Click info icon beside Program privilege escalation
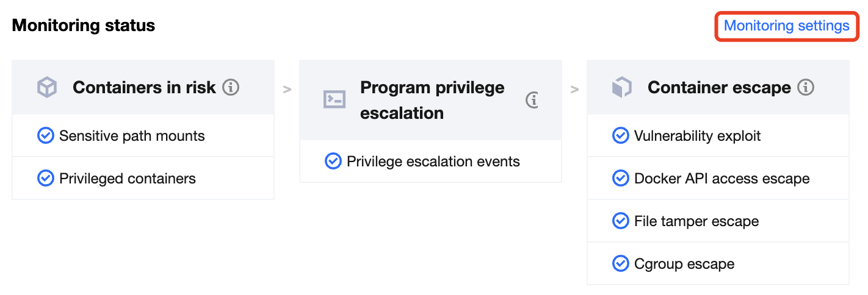 pyautogui.click(x=533, y=100)
